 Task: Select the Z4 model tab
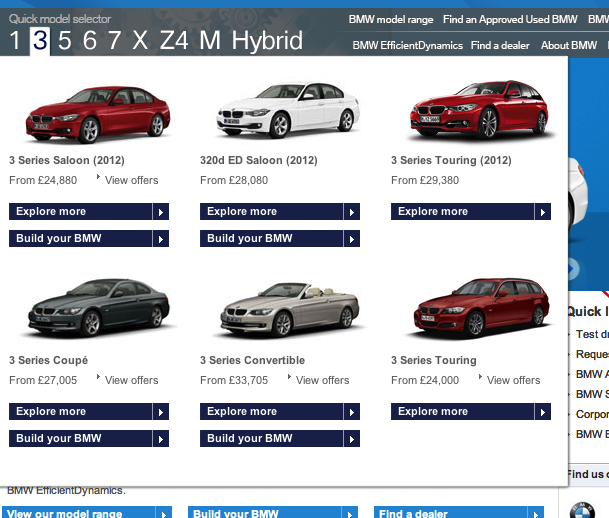(174, 40)
